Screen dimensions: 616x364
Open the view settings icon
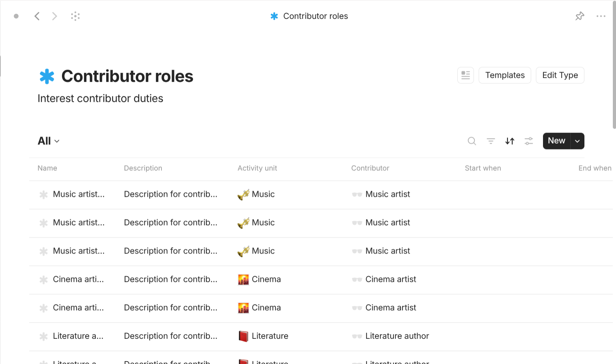pyautogui.click(x=529, y=141)
